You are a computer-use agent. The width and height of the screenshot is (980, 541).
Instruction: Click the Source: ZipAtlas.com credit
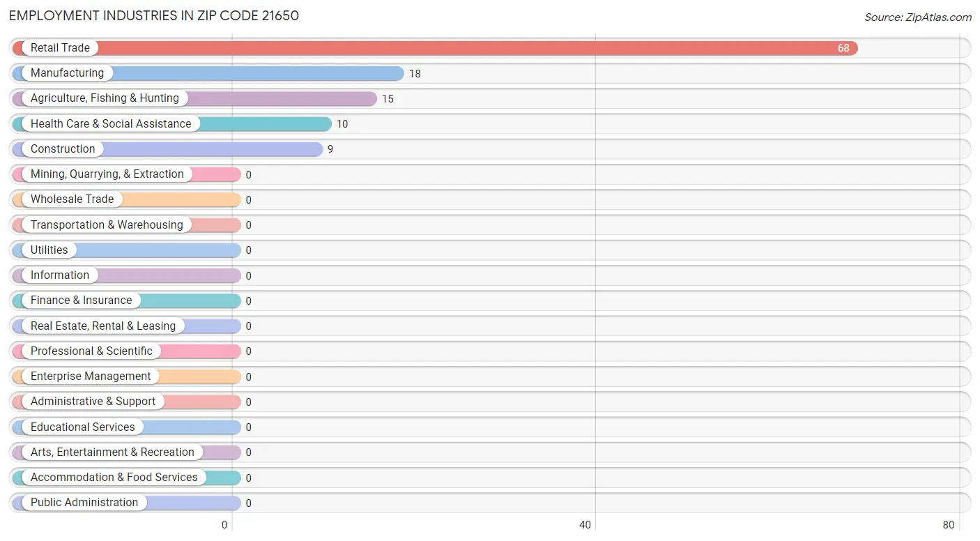tap(918, 17)
